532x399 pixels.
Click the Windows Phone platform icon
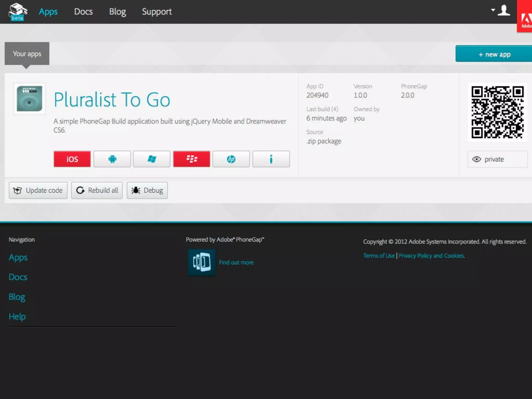[x=152, y=159]
